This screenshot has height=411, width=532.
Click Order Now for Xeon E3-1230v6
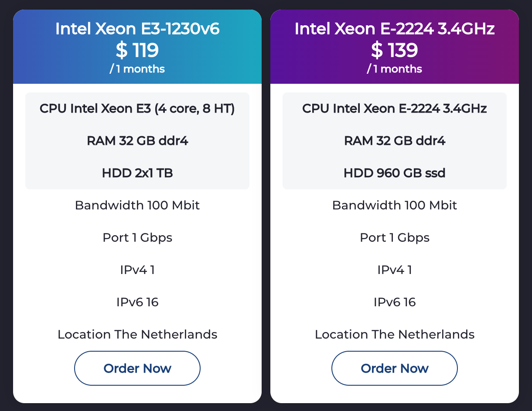[x=137, y=368]
